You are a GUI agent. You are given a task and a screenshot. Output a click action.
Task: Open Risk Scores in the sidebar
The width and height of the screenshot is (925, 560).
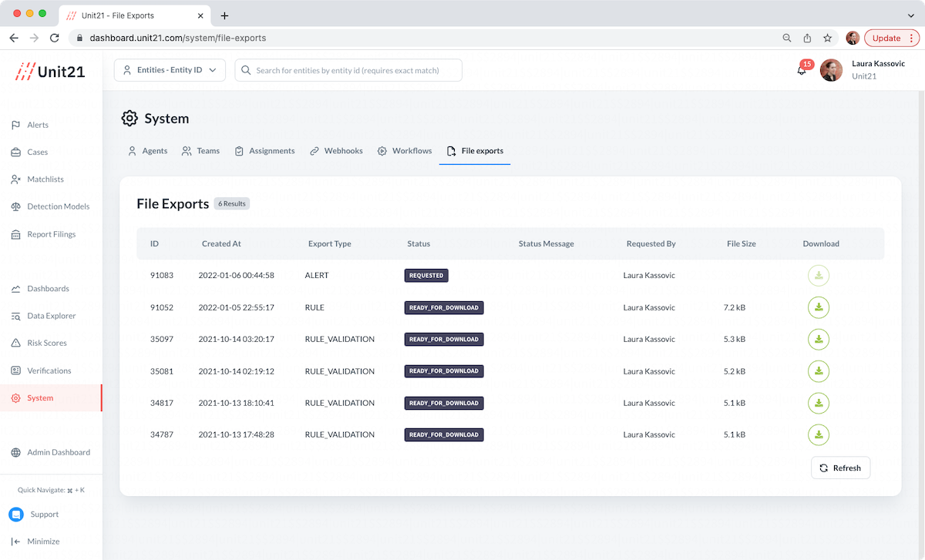click(46, 343)
